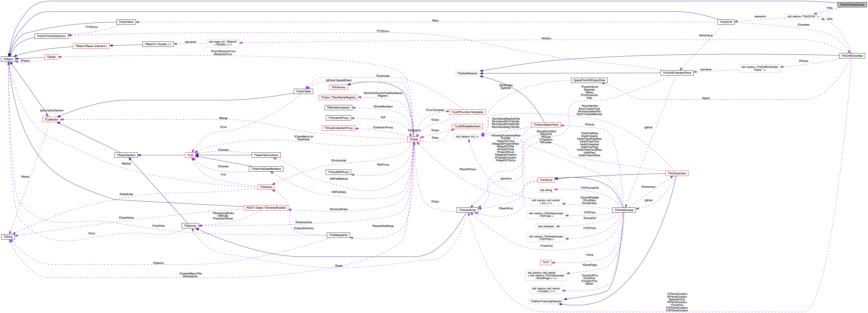Open the TMatrixT< Double_t > node
Image resolution: width=868 pixels, height=313 pixels.
coord(158,44)
